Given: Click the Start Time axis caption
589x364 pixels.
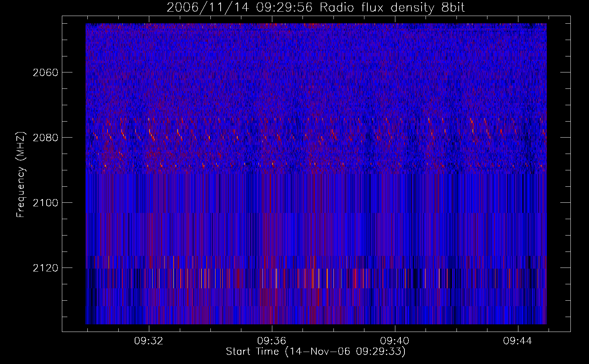Looking at the screenshot, I should [316, 352].
